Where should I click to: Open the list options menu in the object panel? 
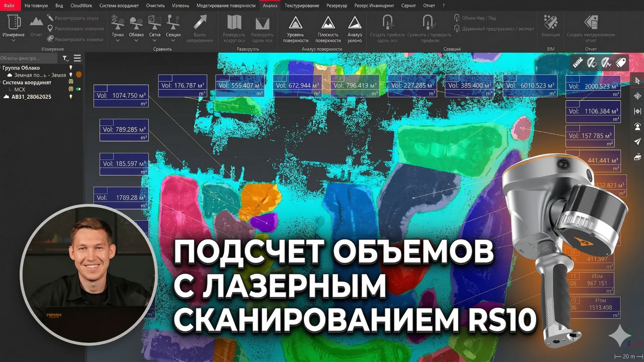coord(77,58)
